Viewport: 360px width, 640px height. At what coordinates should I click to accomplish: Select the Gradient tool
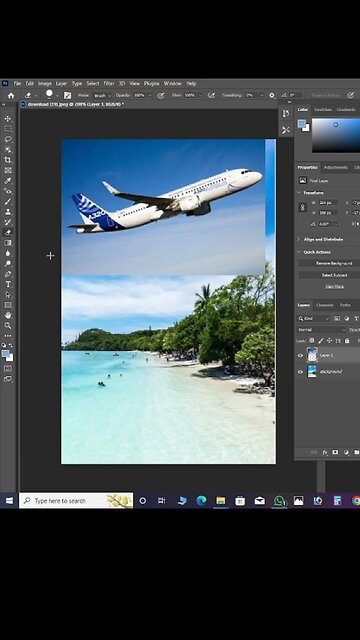[x=8, y=243]
